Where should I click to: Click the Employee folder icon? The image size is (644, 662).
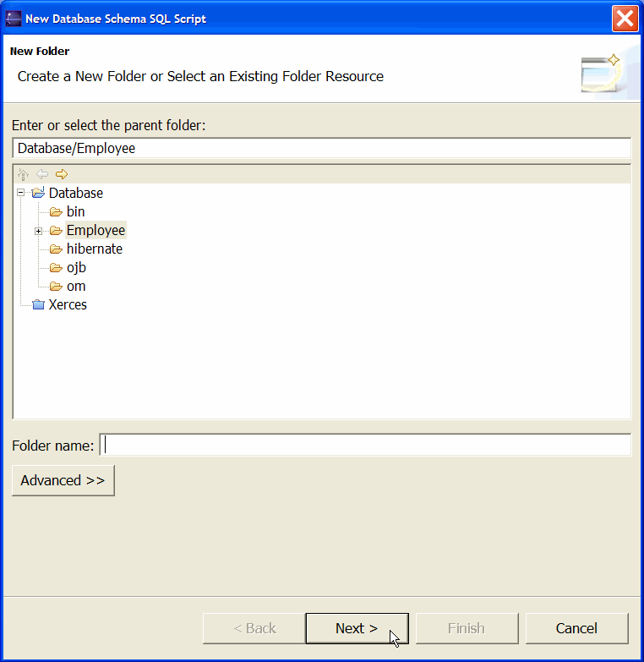pyautogui.click(x=56, y=231)
